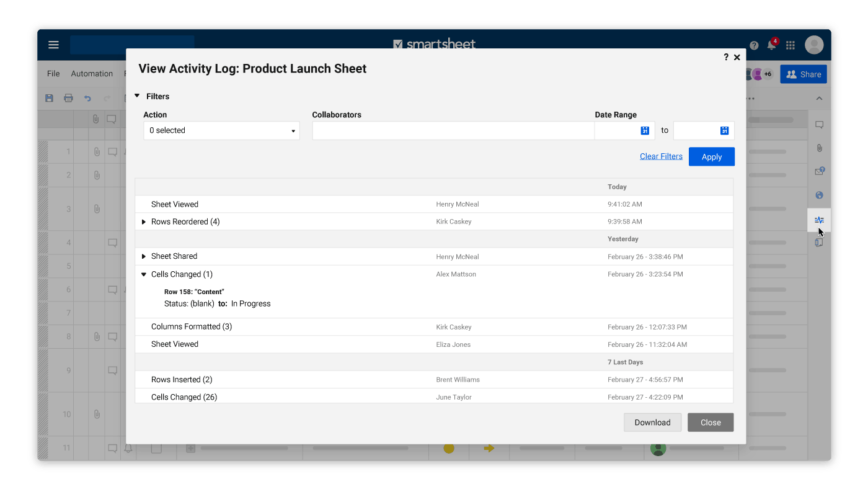The height and width of the screenshot is (489, 868).
Task: Open the attachment paperclip on row 2
Action: tap(97, 175)
